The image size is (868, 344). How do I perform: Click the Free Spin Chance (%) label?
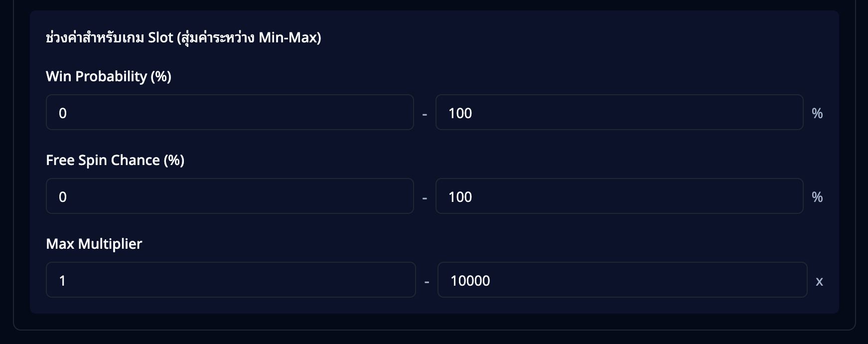115,160
